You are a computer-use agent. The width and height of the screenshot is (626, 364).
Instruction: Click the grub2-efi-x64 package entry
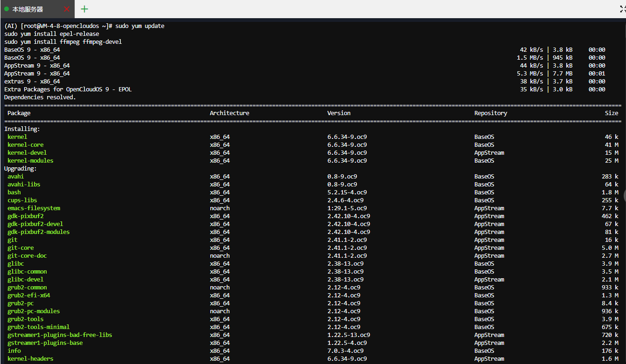coord(29,295)
